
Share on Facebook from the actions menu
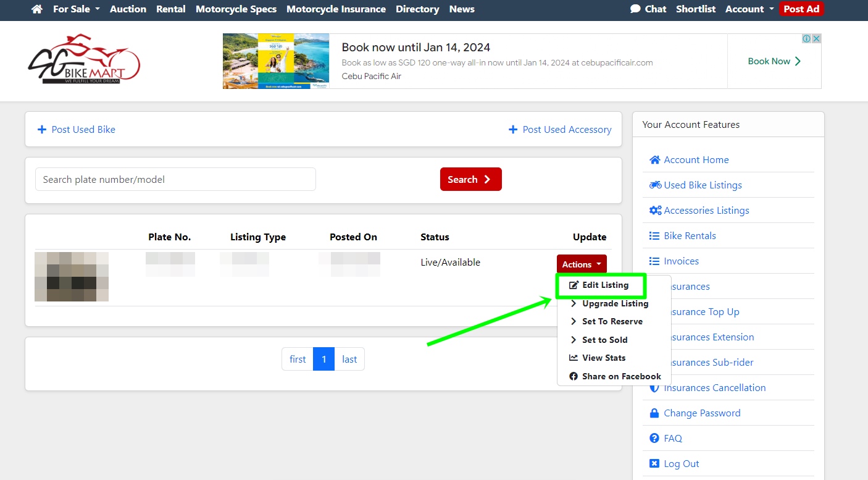click(621, 376)
